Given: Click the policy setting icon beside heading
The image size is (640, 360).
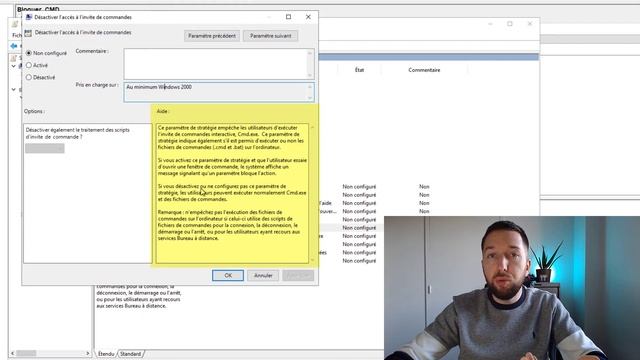Looking at the screenshot, I should coord(28,33).
